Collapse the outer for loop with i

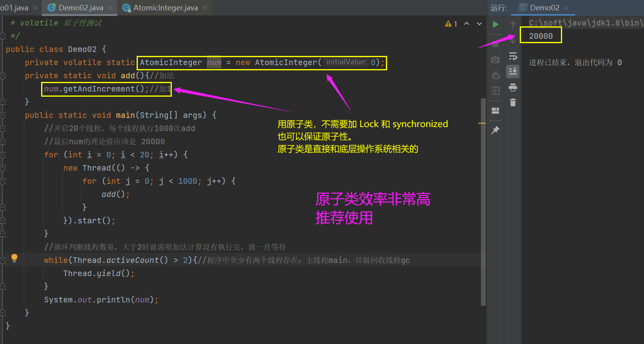click(3, 155)
